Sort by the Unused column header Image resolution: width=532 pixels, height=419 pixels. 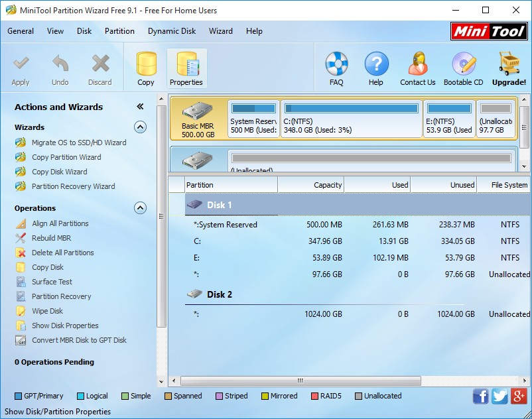coord(444,185)
